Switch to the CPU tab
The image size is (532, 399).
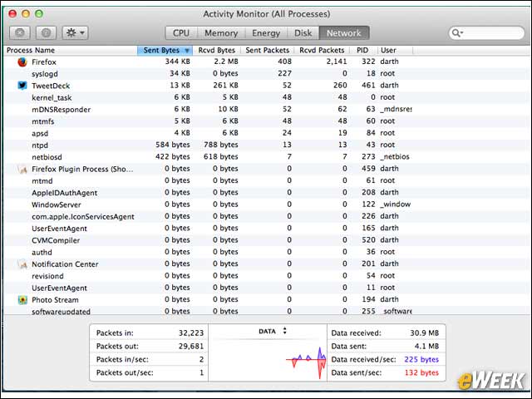click(x=181, y=33)
